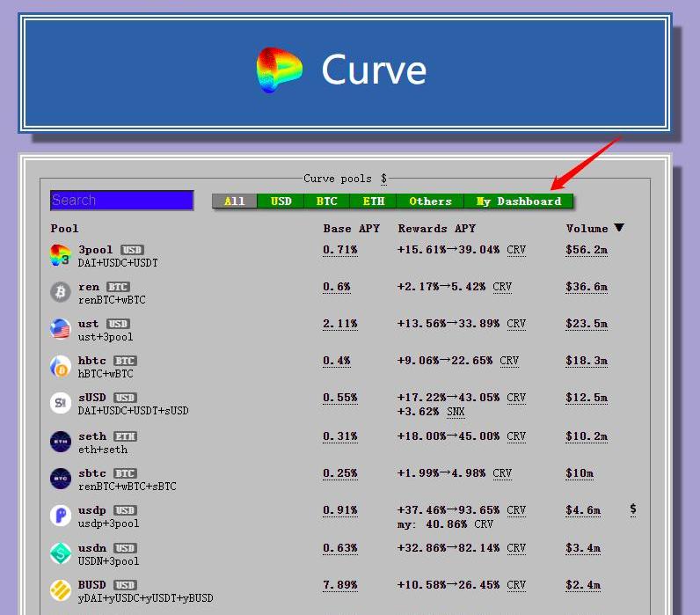Viewport: 700px width, 615px height.
Task: Select the All pools filter tab
Action: (x=234, y=201)
